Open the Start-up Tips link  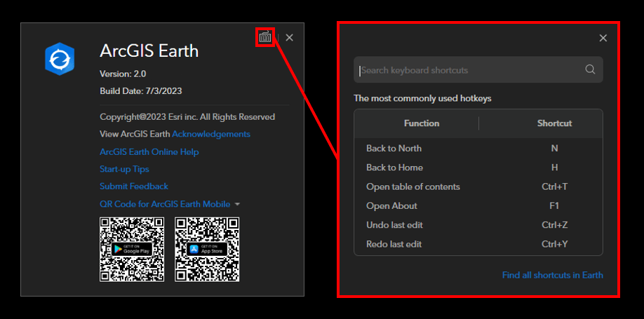124,169
